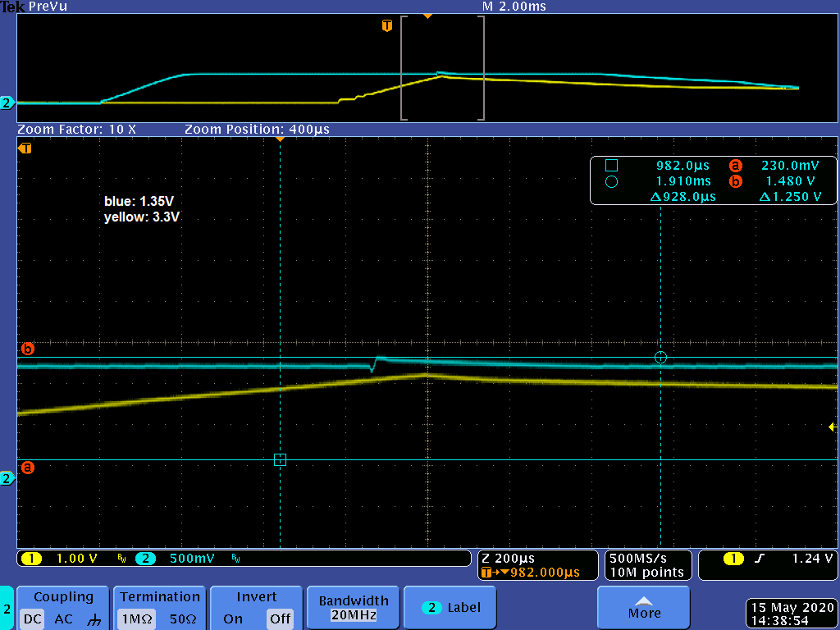This screenshot has width=840, height=630.
Task: Click the 10M points record length
Action: [646, 573]
